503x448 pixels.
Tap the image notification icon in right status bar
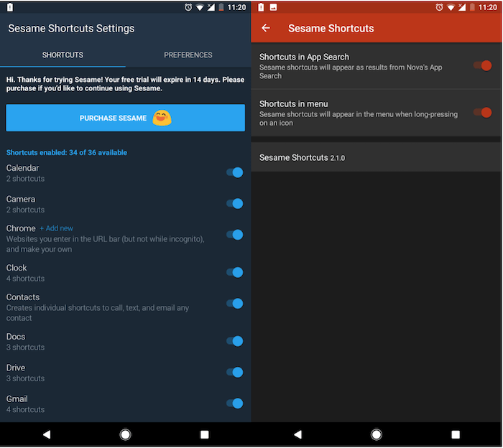click(x=273, y=7)
